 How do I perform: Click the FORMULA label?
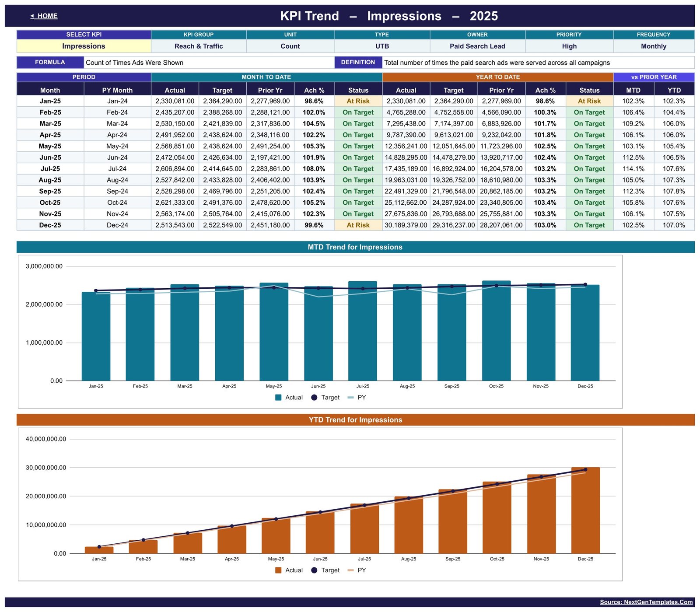point(50,63)
